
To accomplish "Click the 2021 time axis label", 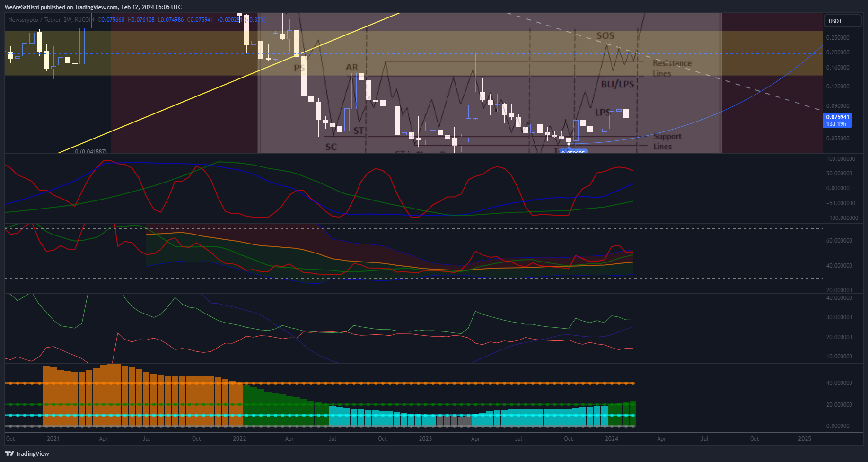I will (53, 439).
